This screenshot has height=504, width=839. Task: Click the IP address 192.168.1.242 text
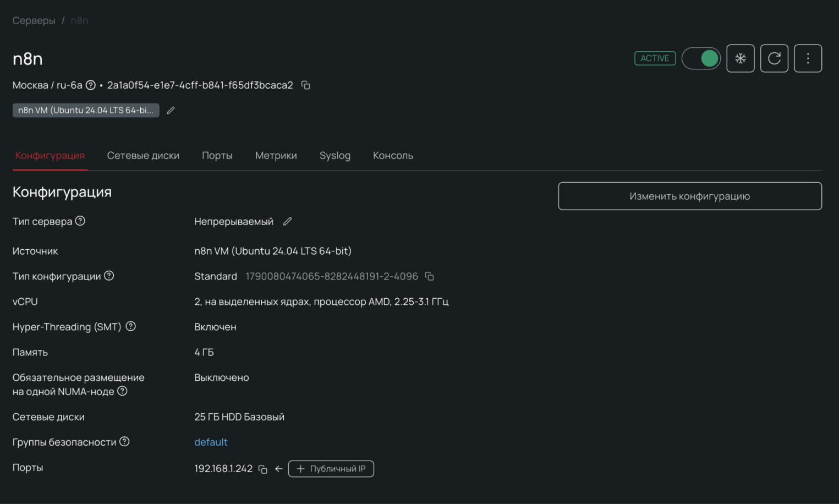(223, 469)
